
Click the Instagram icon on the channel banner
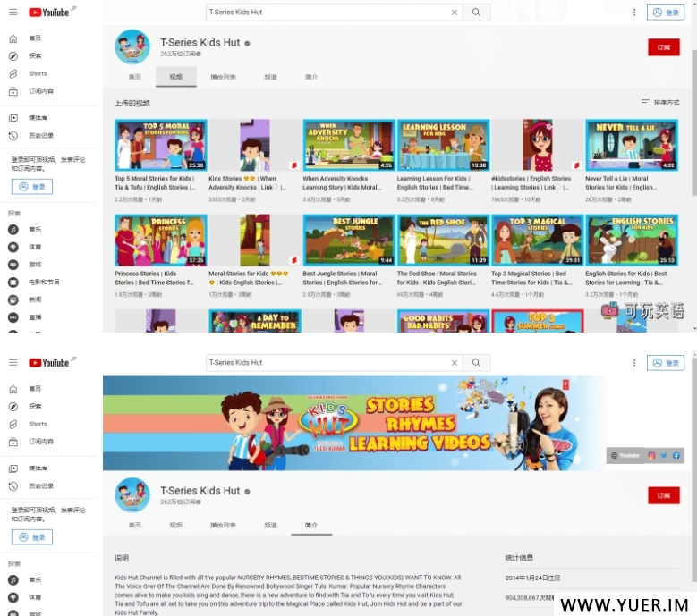pos(651,455)
